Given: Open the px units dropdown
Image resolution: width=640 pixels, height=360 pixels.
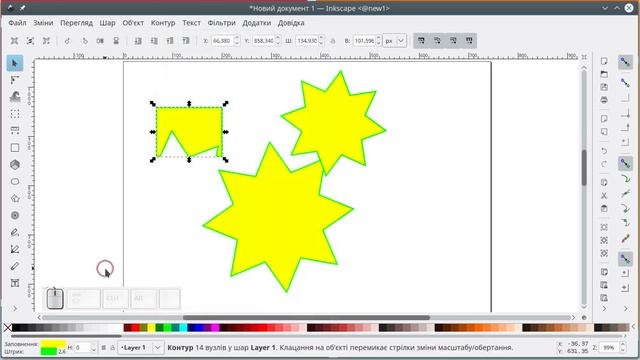Looking at the screenshot, I should pyautogui.click(x=395, y=41).
